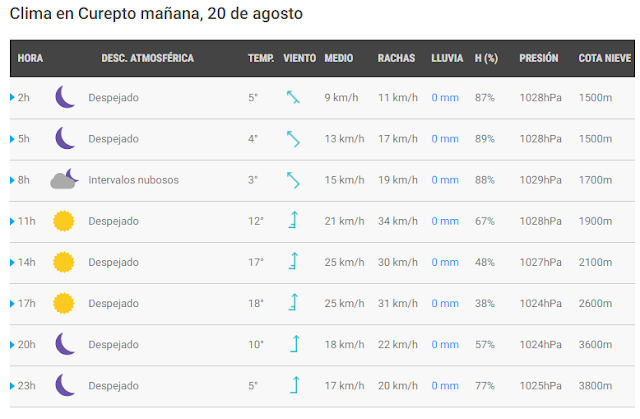Click the 0 mm rain value at 11h
This screenshot has height=419, width=640.
(x=445, y=221)
